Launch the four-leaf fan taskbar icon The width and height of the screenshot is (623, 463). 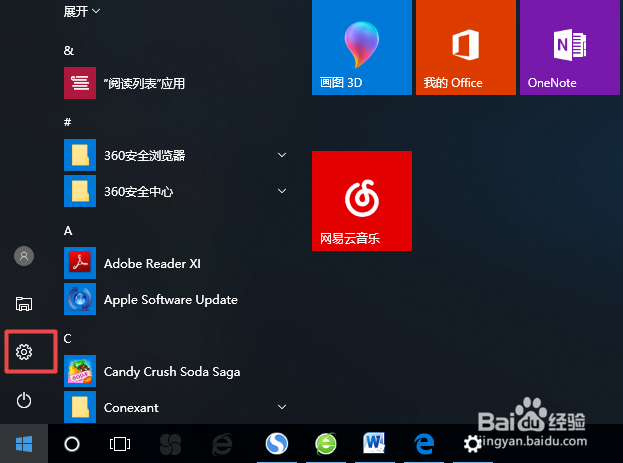pyautogui.click(x=170, y=444)
